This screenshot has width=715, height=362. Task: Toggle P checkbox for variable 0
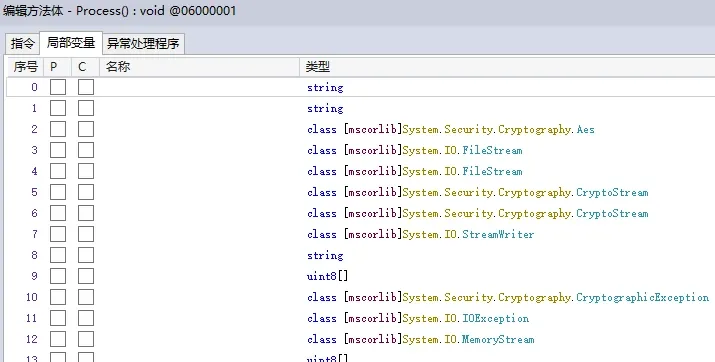[58, 87]
